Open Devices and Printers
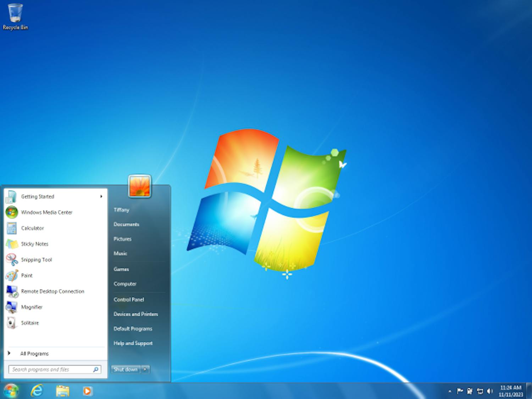The height and width of the screenshot is (399, 532). point(135,314)
